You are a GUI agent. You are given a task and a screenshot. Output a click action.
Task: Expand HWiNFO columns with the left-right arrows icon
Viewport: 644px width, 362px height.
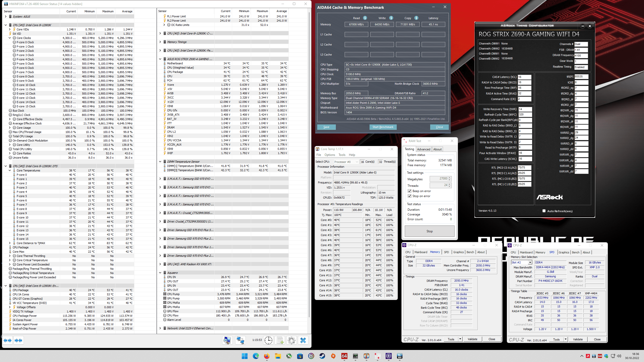point(8,340)
